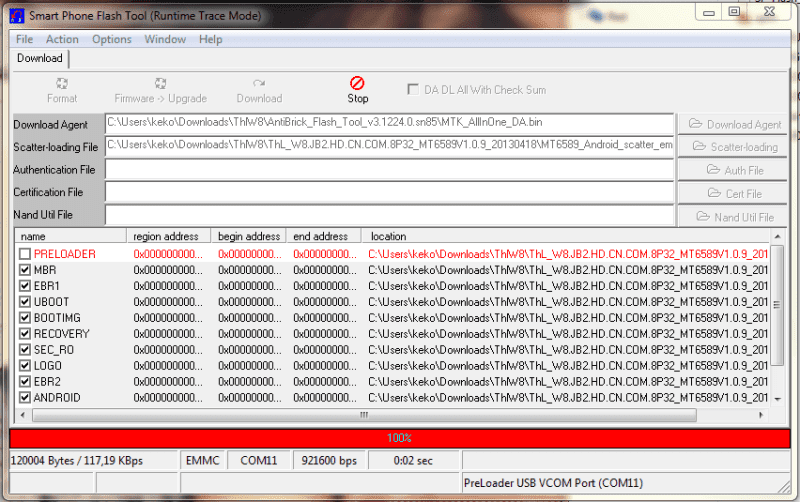This screenshot has height=502, width=800.
Task: Click the Authentication File input field
Action: (389, 169)
